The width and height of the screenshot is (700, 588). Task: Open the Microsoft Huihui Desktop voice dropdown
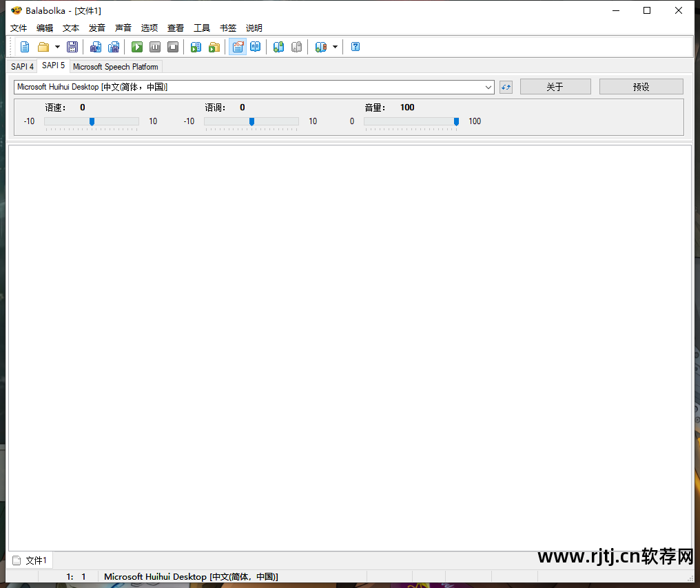(254, 87)
